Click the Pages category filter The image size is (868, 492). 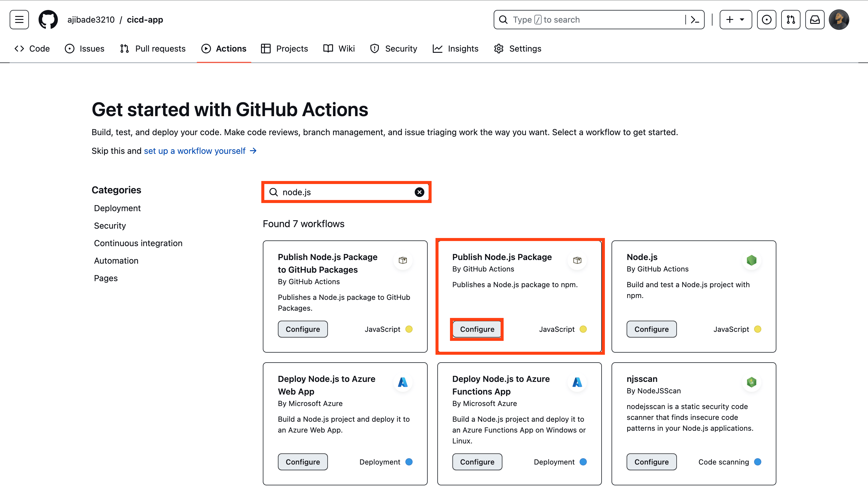tap(105, 278)
